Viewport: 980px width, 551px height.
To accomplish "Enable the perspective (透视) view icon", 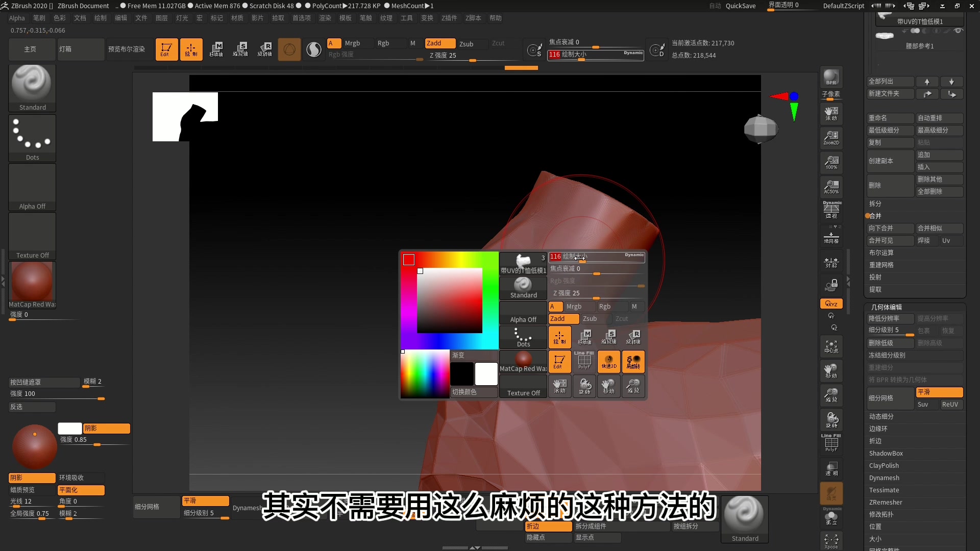I will pyautogui.click(x=831, y=208).
